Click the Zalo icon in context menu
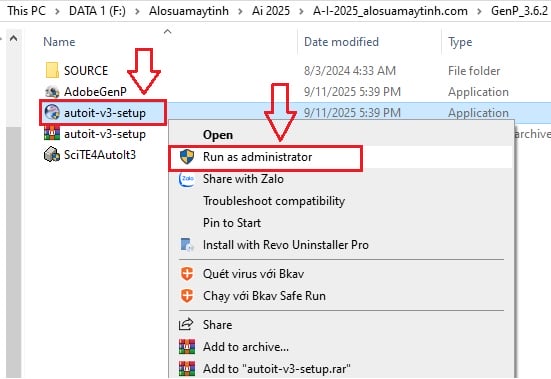The image size is (551, 379). (187, 179)
